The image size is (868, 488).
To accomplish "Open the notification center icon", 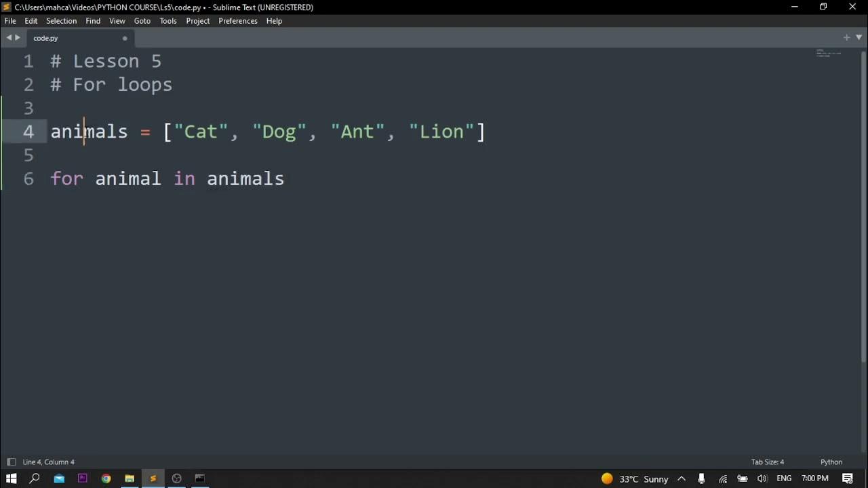I will click(848, 479).
